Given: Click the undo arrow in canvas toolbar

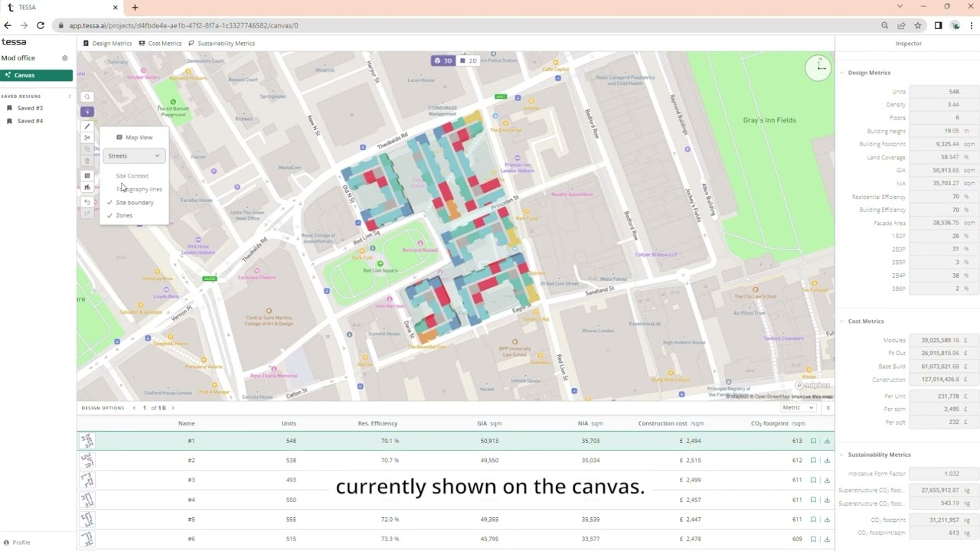Looking at the screenshot, I should pyautogui.click(x=87, y=202).
